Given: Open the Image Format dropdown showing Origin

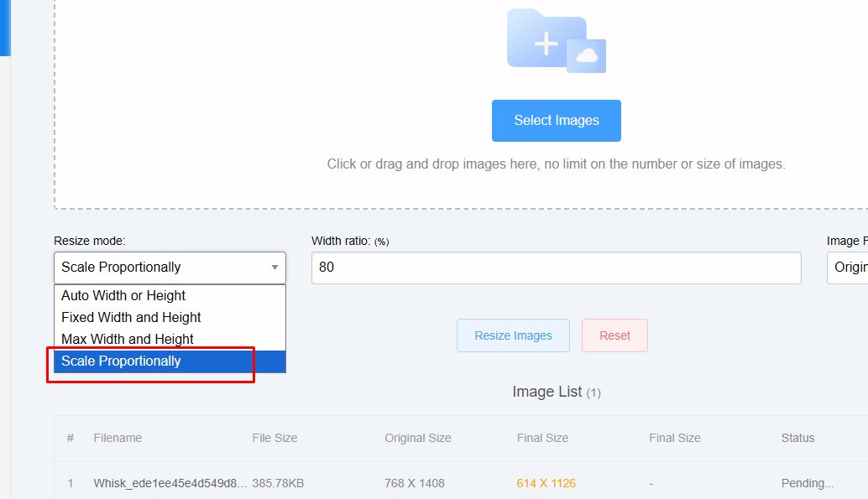Looking at the screenshot, I should pyautogui.click(x=848, y=268).
